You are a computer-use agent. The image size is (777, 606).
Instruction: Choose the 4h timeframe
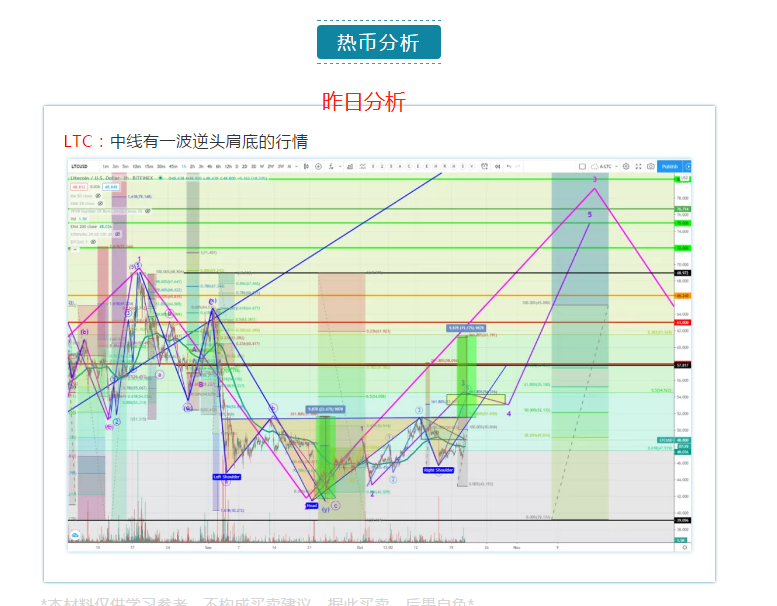click(x=209, y=166)
